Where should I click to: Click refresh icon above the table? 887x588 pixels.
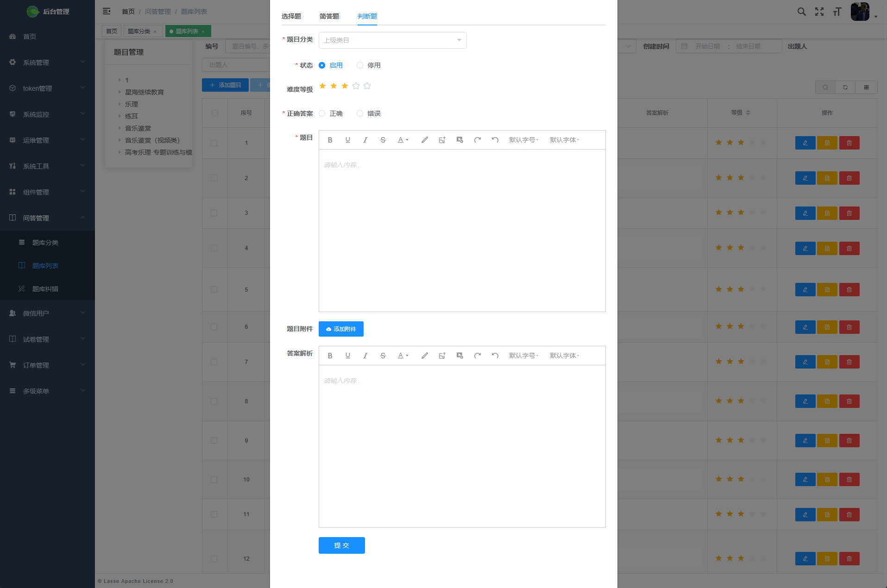[x=845, y=87]
